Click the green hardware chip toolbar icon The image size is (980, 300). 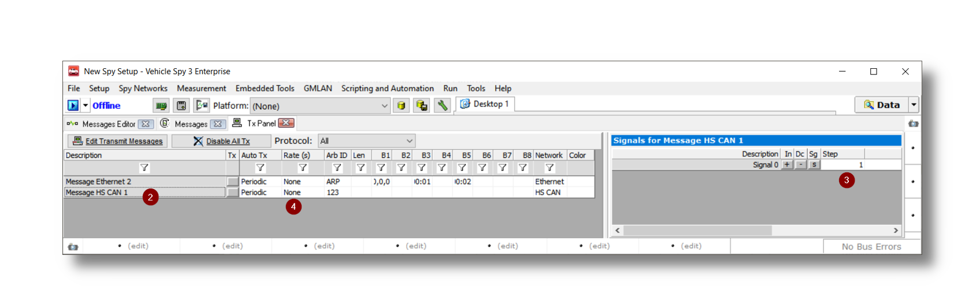[x=161, y=106]
